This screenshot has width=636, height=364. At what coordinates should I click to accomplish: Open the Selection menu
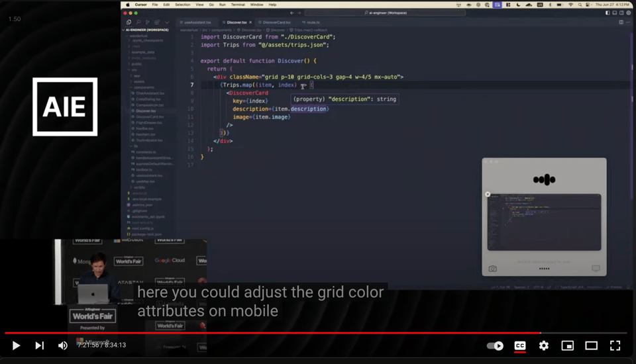(x=182, y=5)
